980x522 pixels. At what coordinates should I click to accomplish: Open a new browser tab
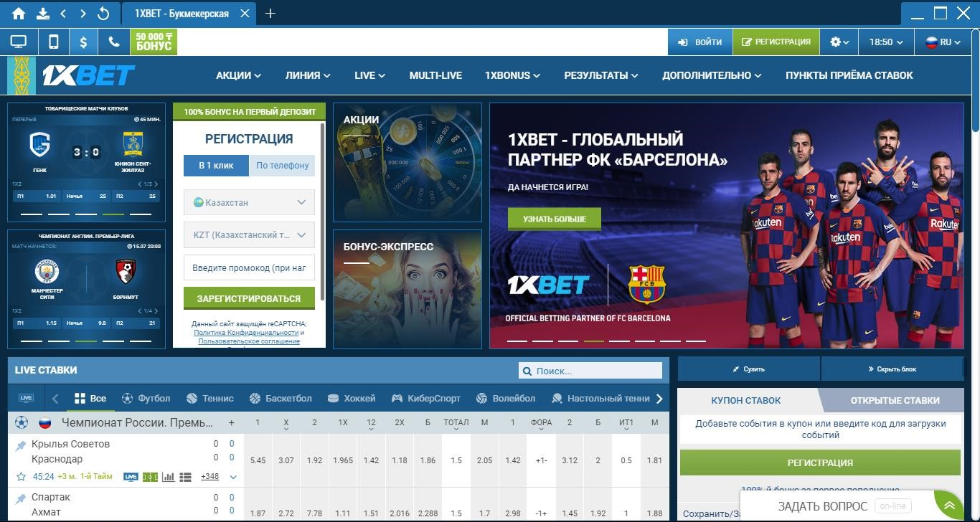click(x=270, y=14)
